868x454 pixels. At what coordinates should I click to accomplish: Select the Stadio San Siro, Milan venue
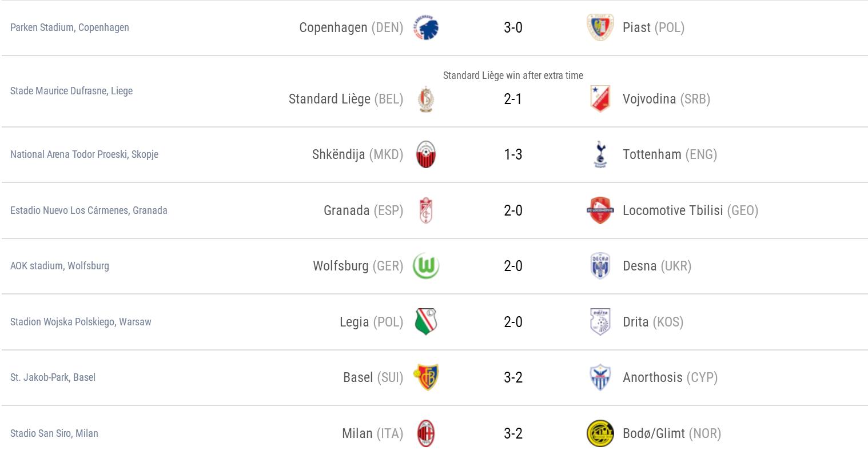coord(54,433)
